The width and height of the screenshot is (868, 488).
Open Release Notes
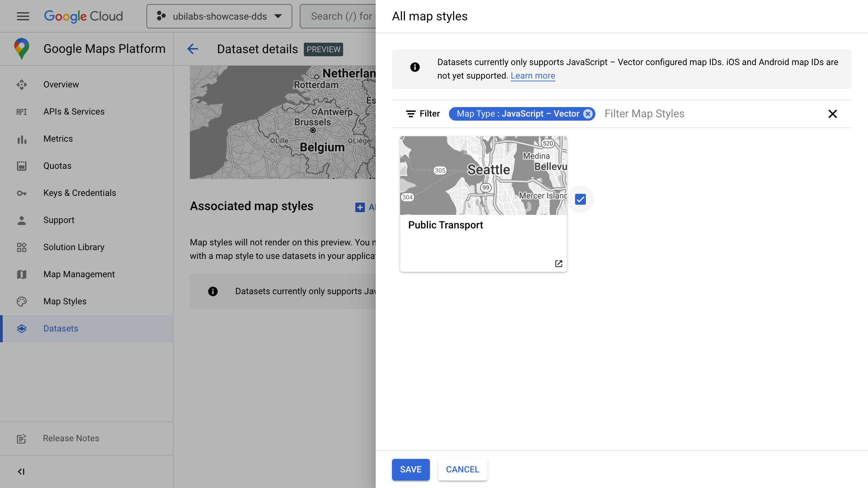[x=86, y=438]
